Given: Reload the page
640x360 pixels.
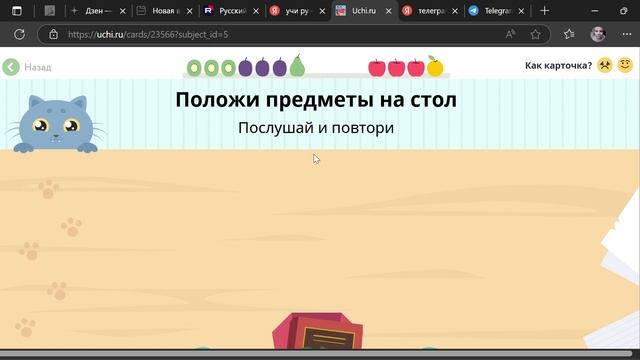Looking at the screenshot, I should pos(19,34).
